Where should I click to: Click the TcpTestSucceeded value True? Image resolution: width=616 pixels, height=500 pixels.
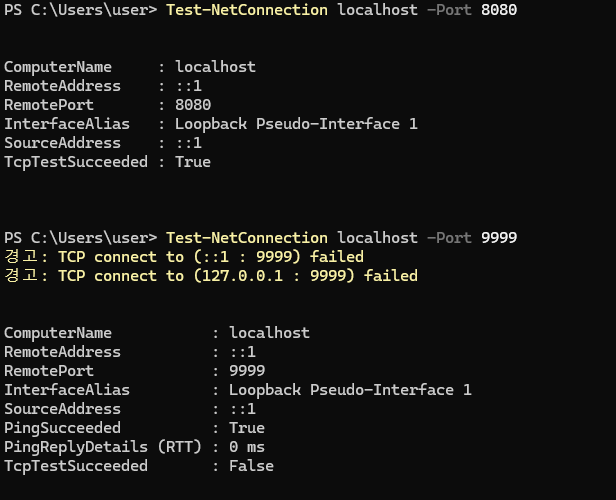[x=192, y=162]
